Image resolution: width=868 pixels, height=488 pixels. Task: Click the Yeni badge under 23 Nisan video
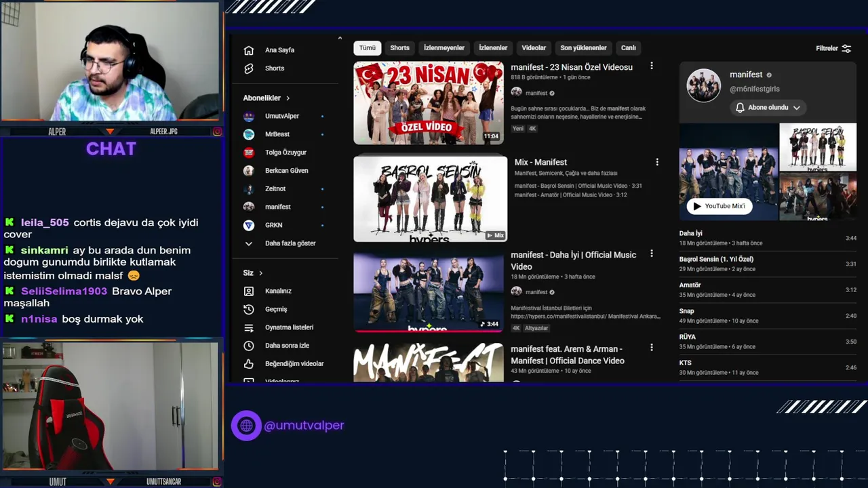518,129
